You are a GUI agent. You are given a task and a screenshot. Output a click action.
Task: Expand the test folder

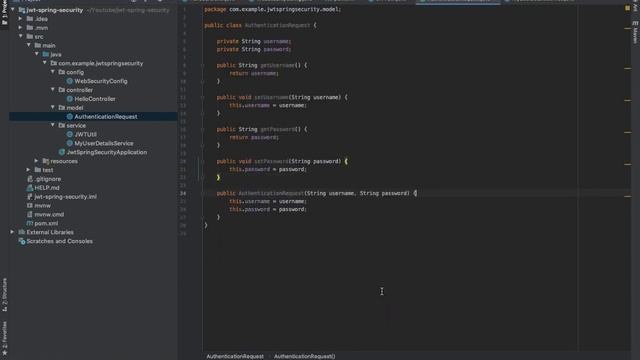[28, 170]
